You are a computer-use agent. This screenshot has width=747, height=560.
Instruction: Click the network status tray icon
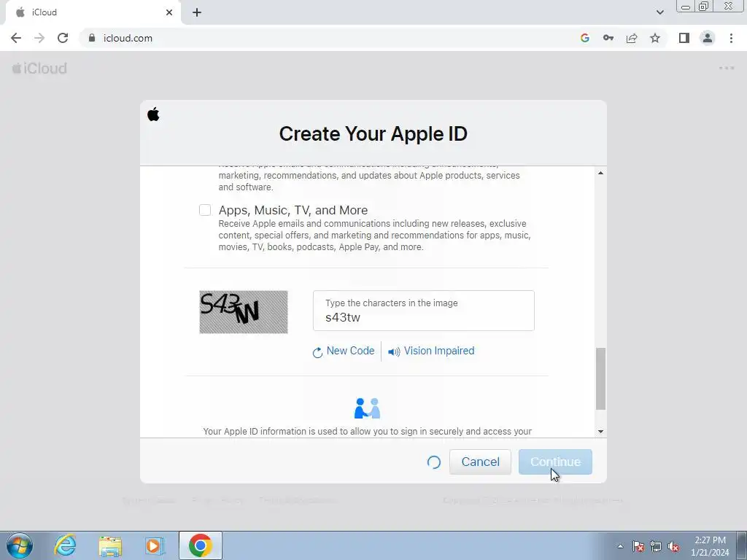[656, 546]
